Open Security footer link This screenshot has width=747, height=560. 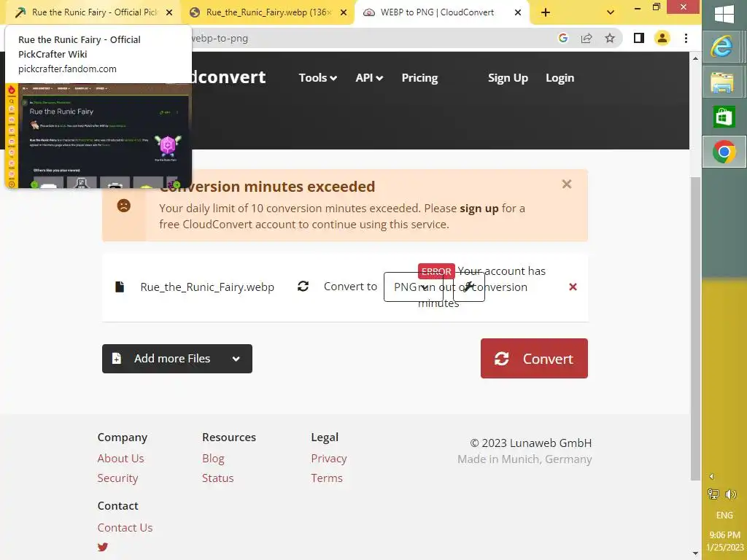pos(117,478)
